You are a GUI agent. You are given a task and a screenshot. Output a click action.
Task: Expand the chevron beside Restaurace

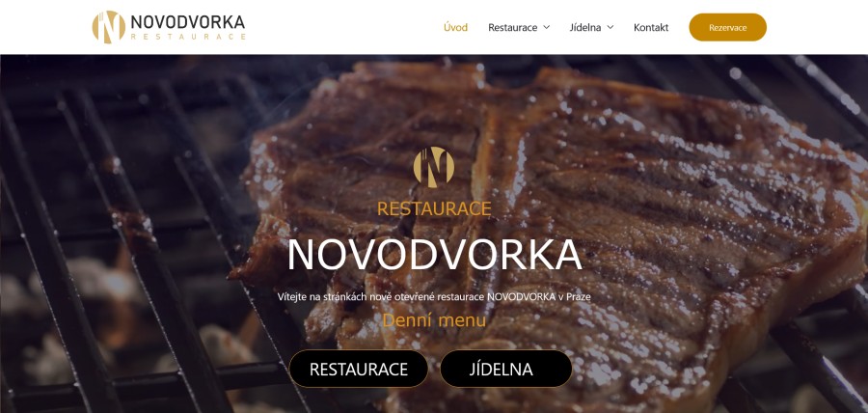tap(547, 27)
